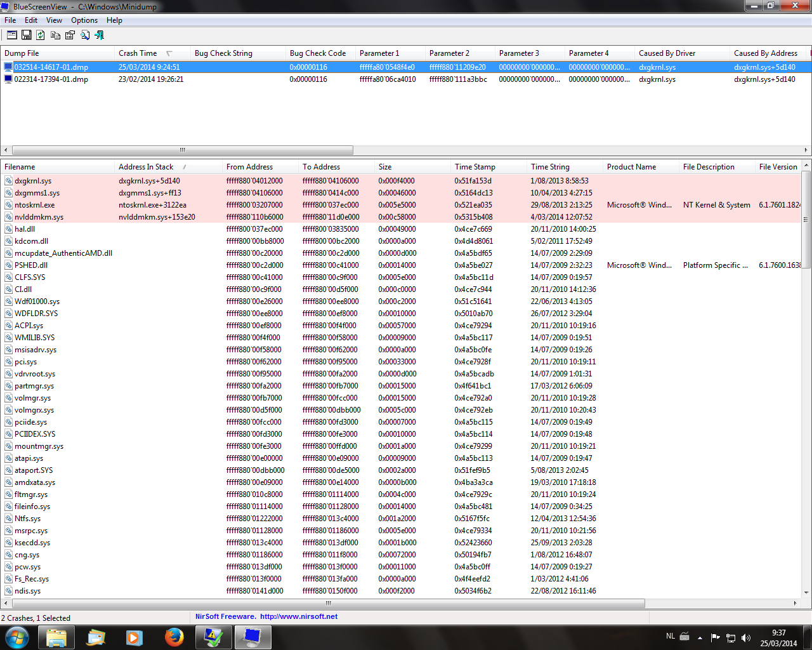The width and height of the screenshot is (812, 650).
Task: Show hidden system tray icons arrow
Action: [700, 637]
